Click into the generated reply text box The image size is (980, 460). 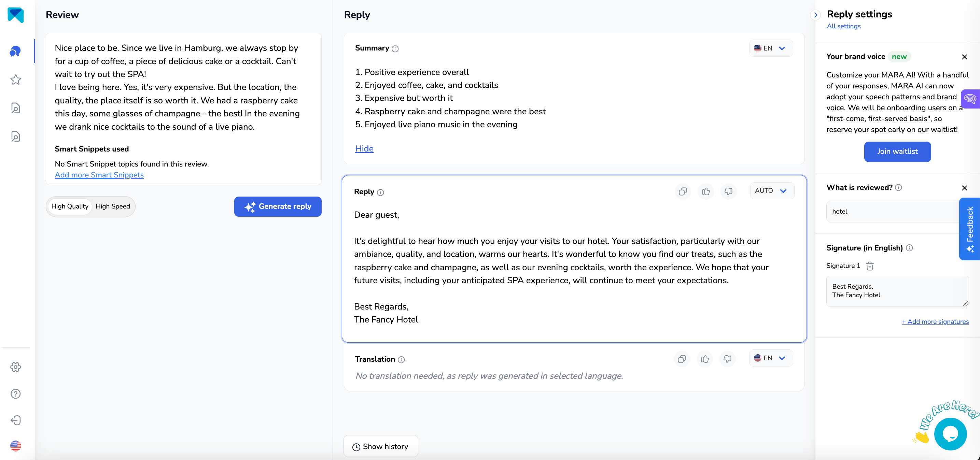(574, 267)
